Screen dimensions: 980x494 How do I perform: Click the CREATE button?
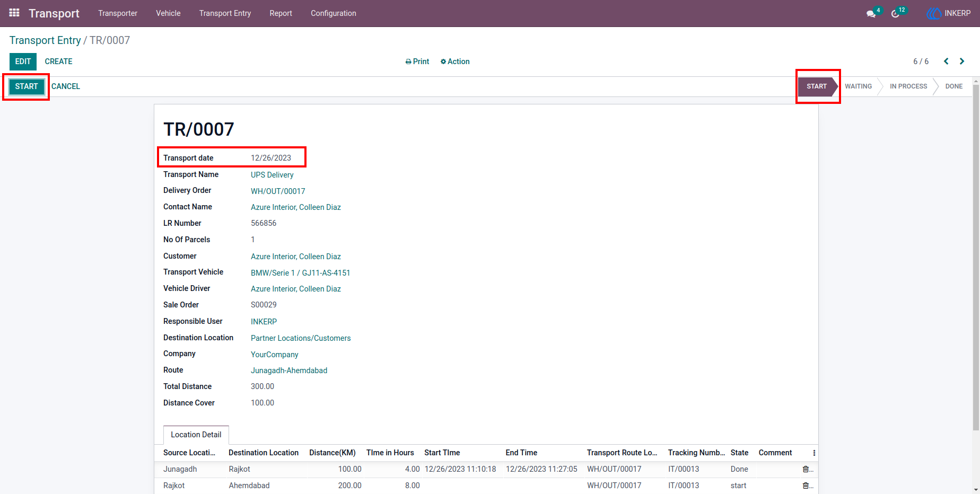pos(58,61)
